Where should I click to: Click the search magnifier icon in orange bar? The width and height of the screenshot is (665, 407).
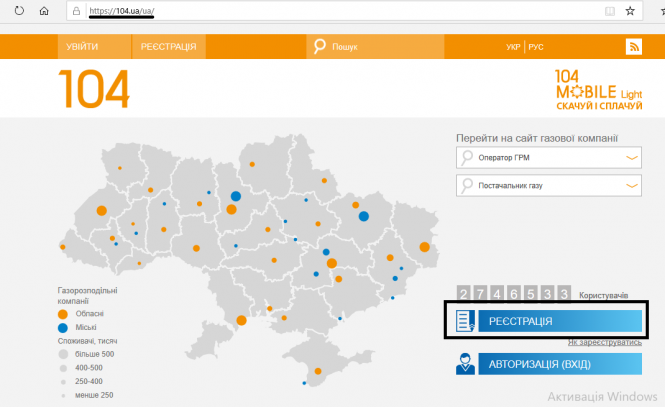(x=320, y=46)
